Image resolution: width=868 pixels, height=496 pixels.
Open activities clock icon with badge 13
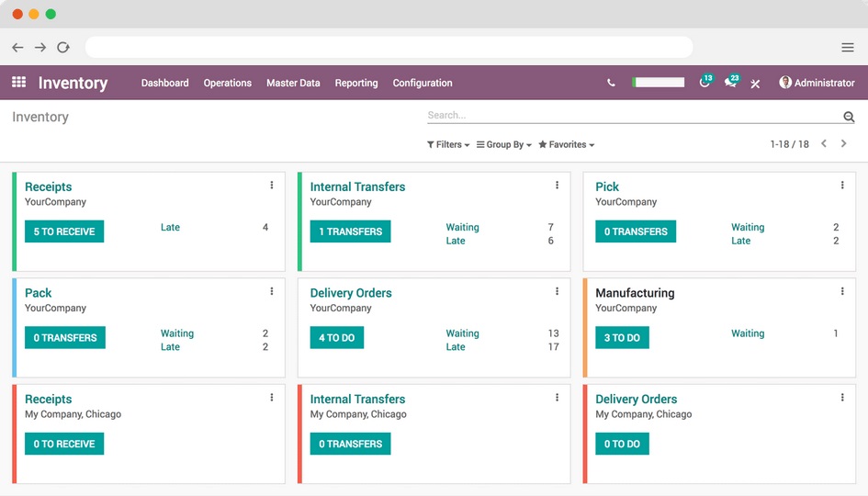click(x=705, y=83)
